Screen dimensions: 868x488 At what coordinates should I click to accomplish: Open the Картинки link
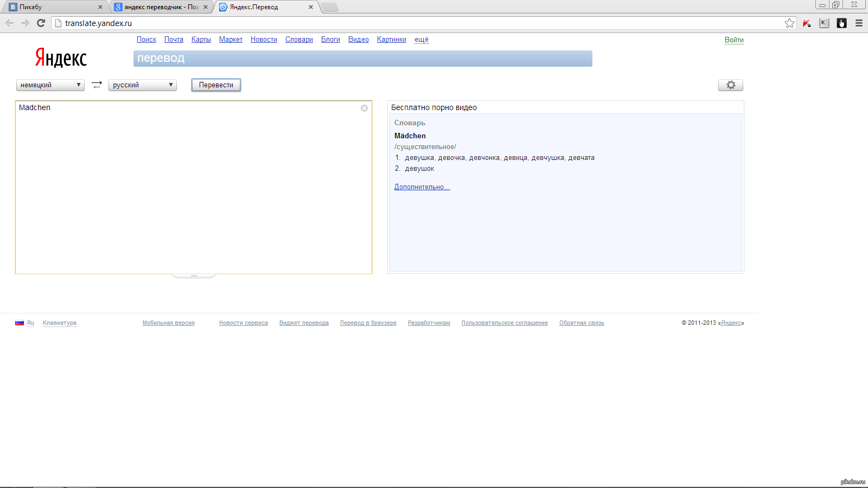pos(392,40)
